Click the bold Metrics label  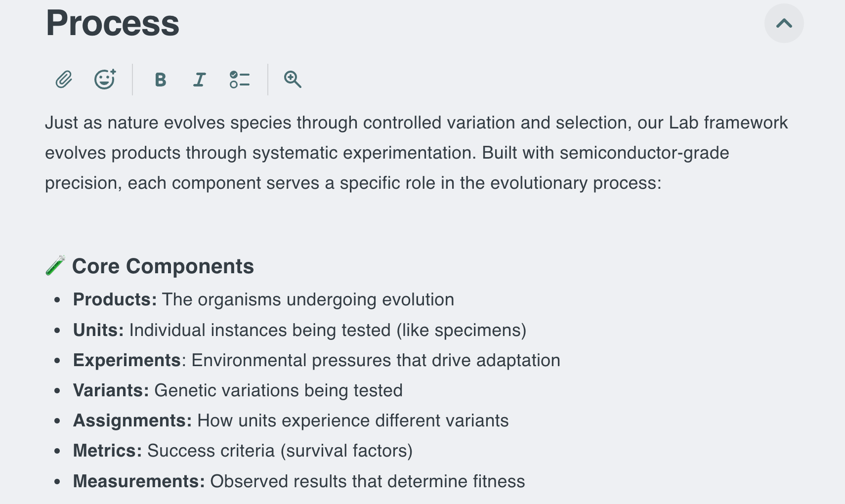107,451
